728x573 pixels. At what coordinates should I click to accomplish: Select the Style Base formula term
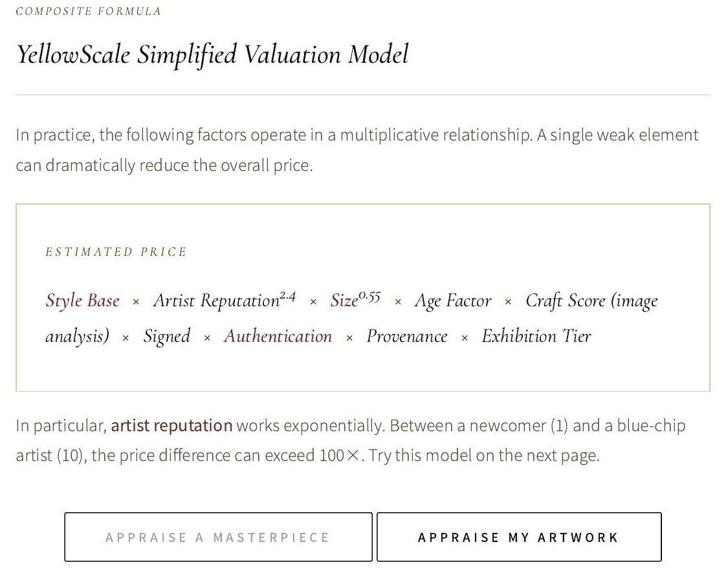83,300
